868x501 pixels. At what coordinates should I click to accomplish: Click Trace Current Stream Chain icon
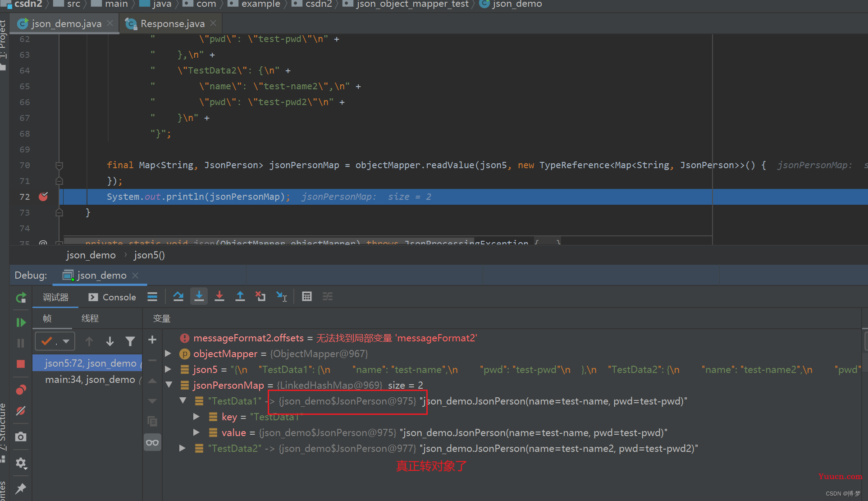(328, 297)
